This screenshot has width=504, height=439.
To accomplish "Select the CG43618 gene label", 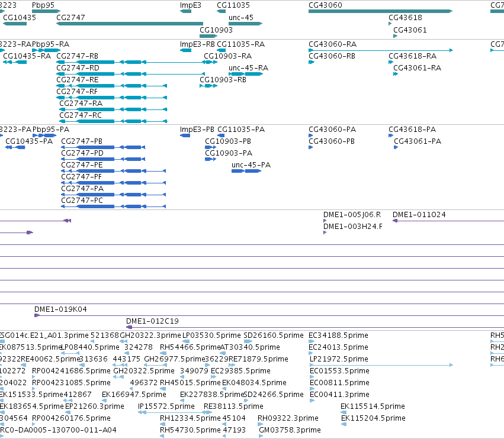I will coord(405,18).
